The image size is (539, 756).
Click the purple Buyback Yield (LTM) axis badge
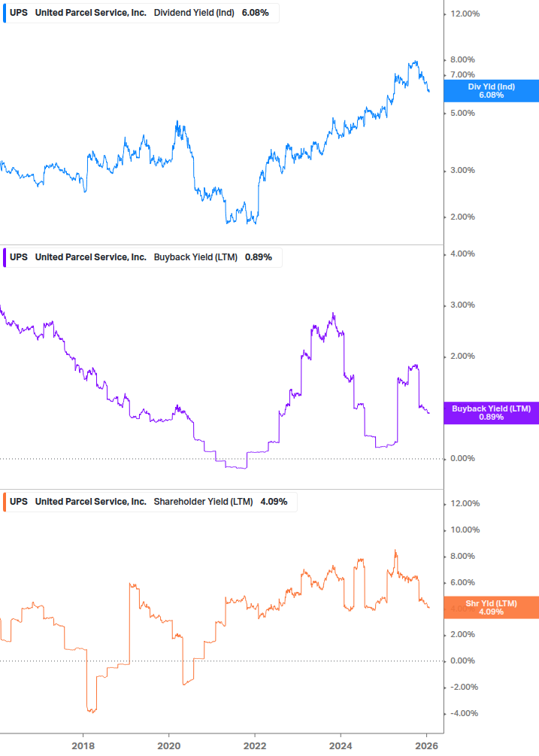[491, 413]
